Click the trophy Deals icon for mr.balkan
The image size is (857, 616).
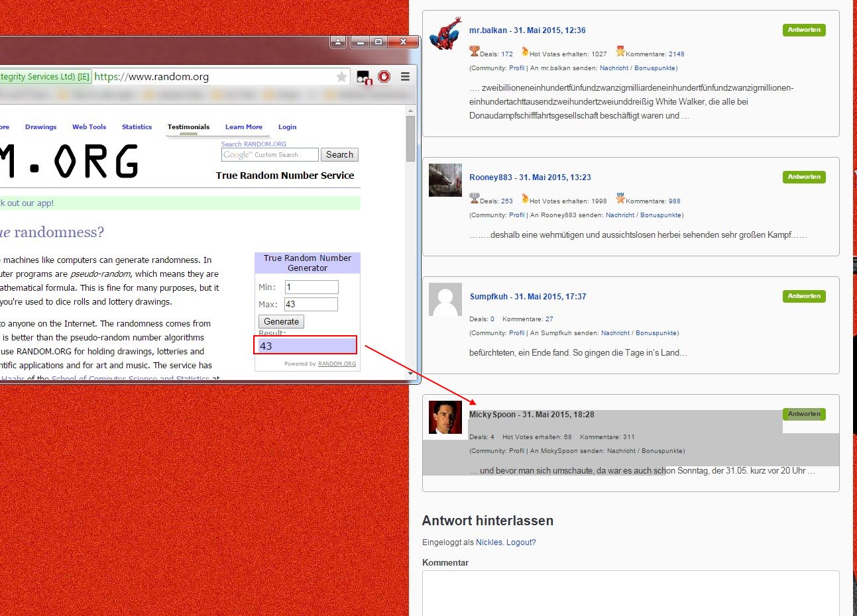[x=474, y=51]
